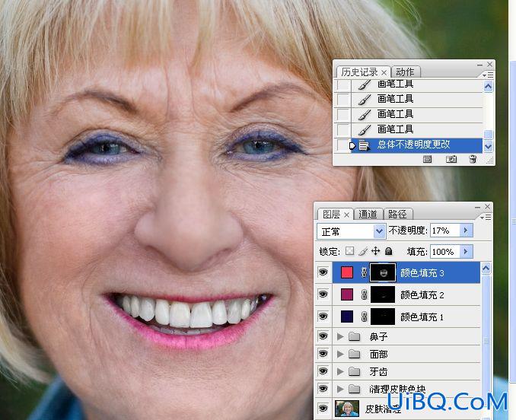Hide the 颜色填充 3 layer
The height and width of the screenshot is (420, 516).
[x=323, y=272]
